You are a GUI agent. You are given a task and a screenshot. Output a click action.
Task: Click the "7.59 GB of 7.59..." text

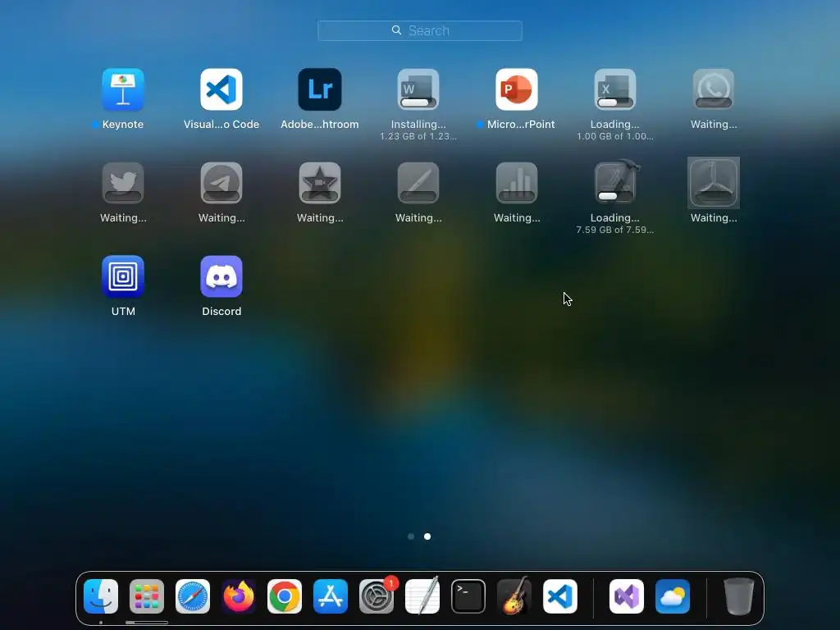[615, 230]
